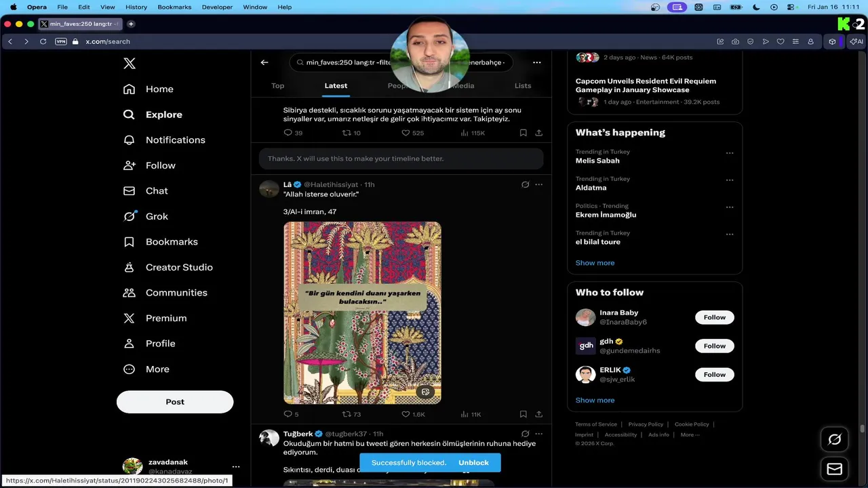Show more trends in What's happening
This screenshot has height=488, width=868.
coord(595,263)
